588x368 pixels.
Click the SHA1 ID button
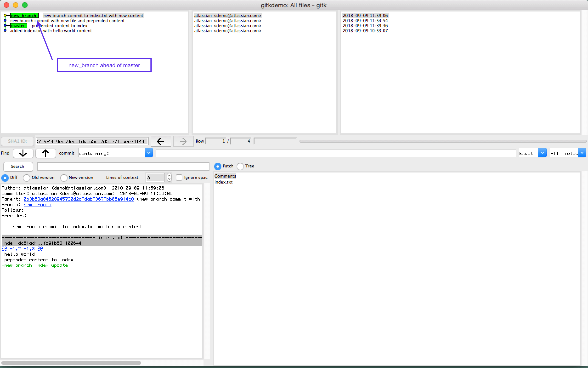pyautogui.click(x=17, y=141)
